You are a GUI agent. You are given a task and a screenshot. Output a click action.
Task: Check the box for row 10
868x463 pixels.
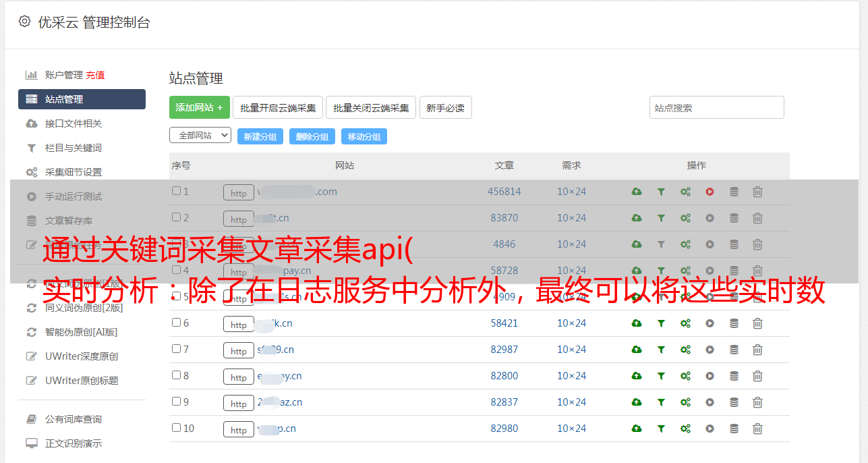(176, 428)
